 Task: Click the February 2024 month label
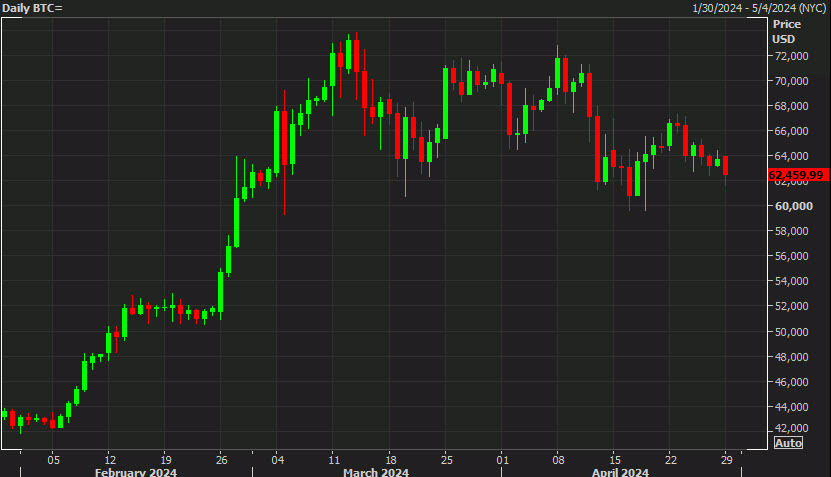coord(136,472)
